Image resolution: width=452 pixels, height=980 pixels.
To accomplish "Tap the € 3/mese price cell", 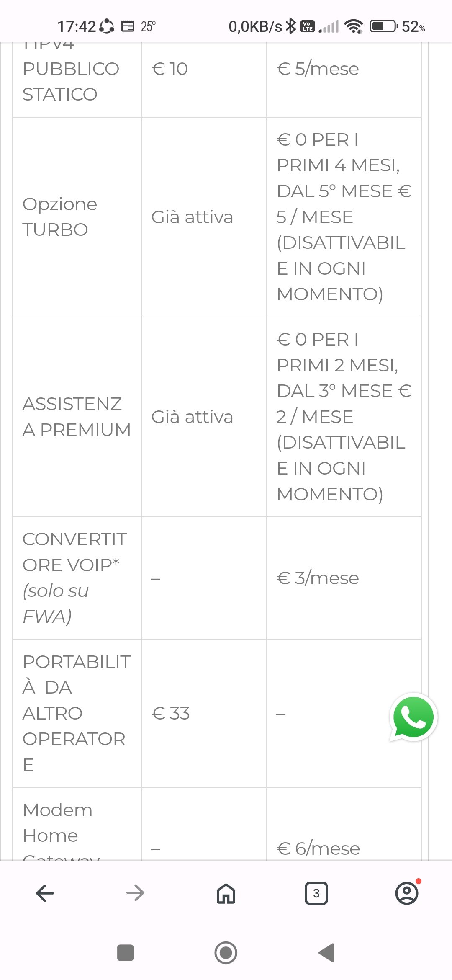I will point(318,578).
